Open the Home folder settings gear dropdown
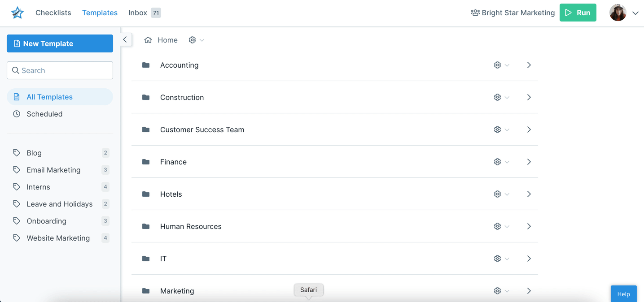This screenshot has height=302, width=644. 196,40
